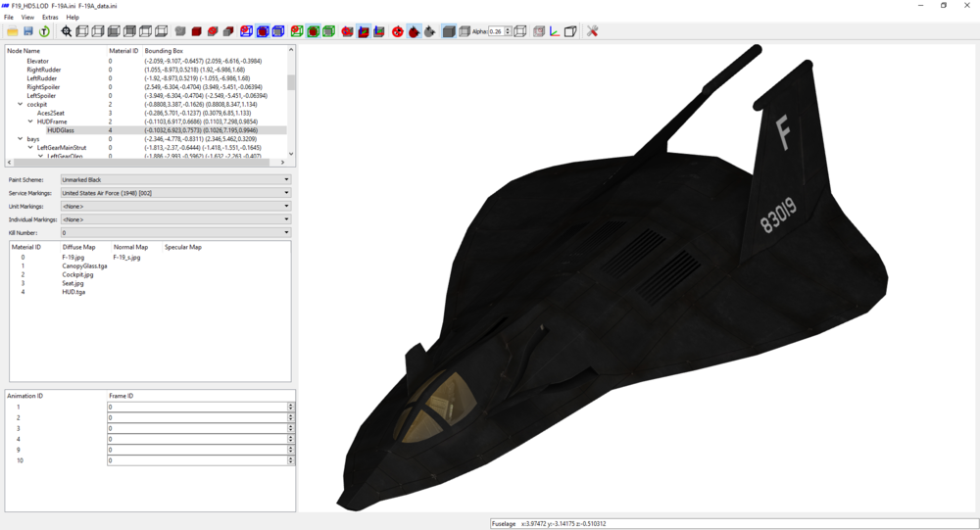Collapse the LeftGearMainStrut tree node
The width and height of the screenshot is (980, 530).
pos(30,148)
